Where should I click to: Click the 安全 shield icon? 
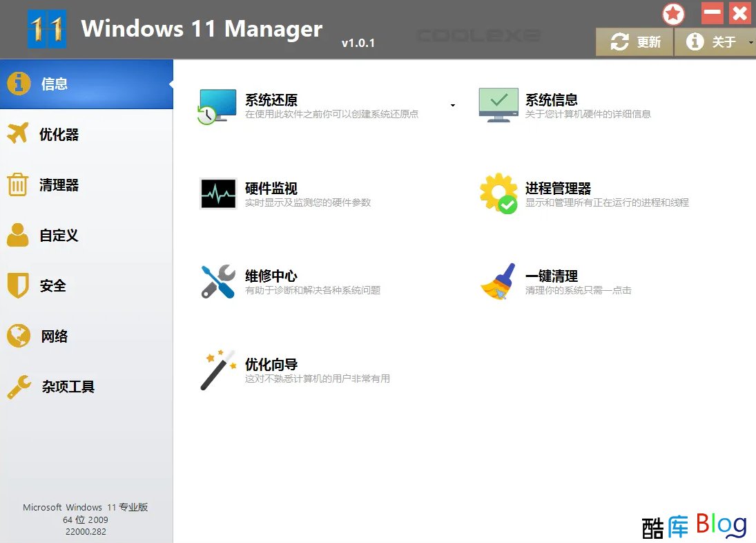pos(18,285)
